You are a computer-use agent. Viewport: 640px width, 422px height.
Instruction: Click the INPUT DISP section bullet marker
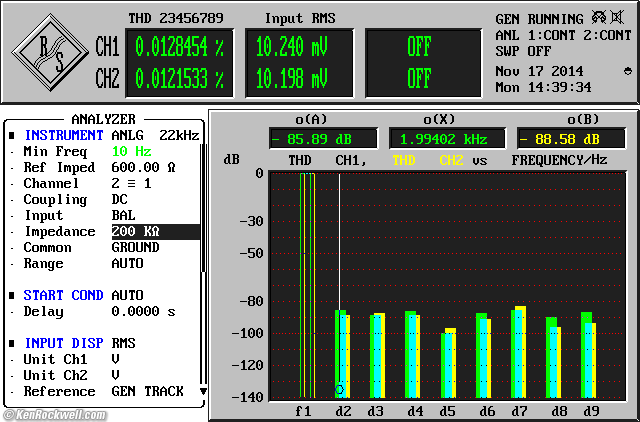coord(12,343)
